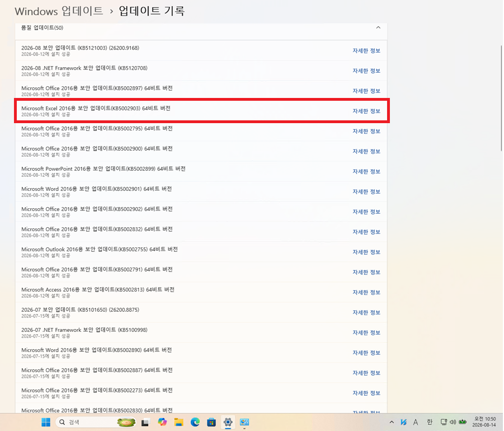Open 자세한 정보 for Office KB5002897
Image resolution: width=504 pixels, height=431 pixels.
coord(366,91)
